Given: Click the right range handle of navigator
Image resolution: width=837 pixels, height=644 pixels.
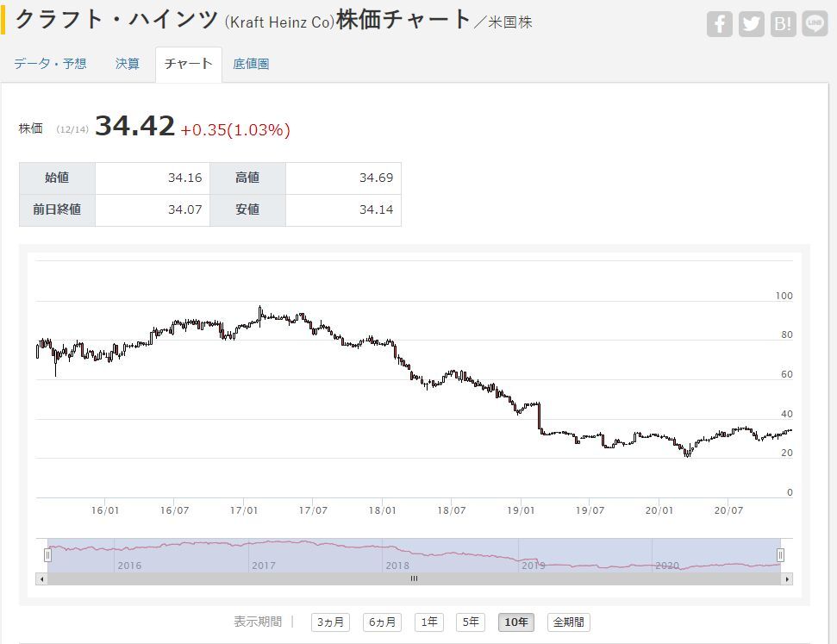Looking at the screenshot, I should pyautogui.click(x=780, y=555).
